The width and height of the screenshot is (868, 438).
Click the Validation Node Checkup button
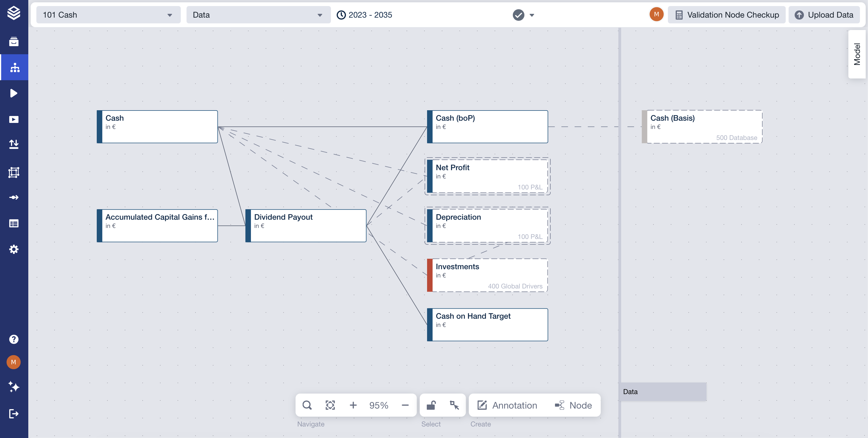click(727, 15)
